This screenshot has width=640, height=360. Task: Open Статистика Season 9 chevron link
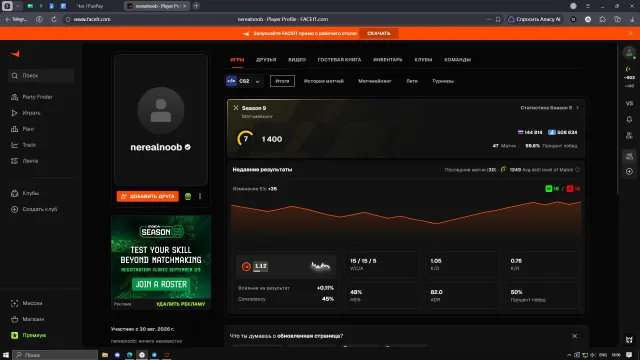(549, 108)
